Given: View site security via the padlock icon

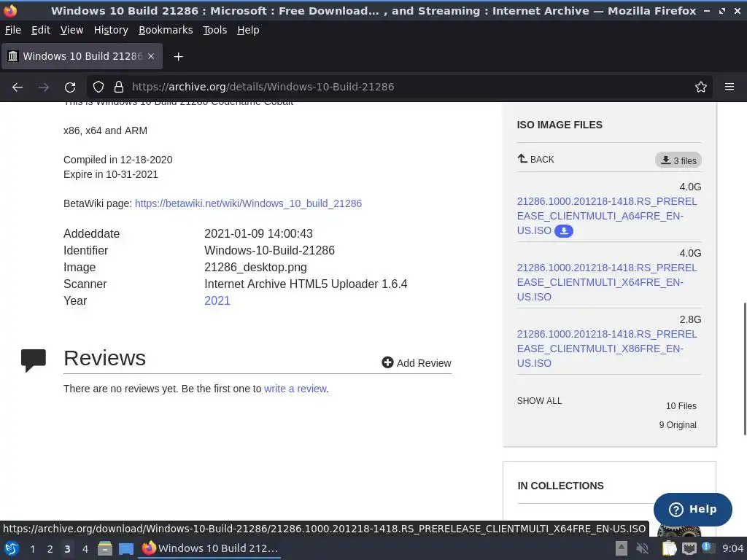Looking at the screenshot, I should click(x=119, y=87).
